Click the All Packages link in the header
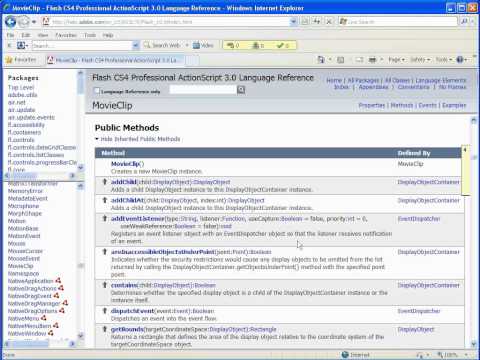This screenshot has width=480, height=360. (x=363, y=80)
